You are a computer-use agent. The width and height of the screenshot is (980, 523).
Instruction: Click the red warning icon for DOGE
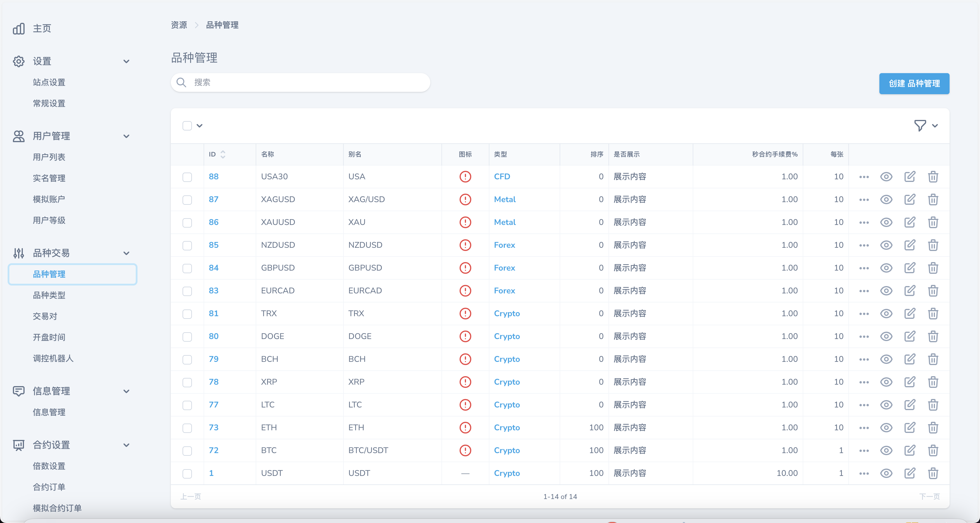click(x=465, y=337)
